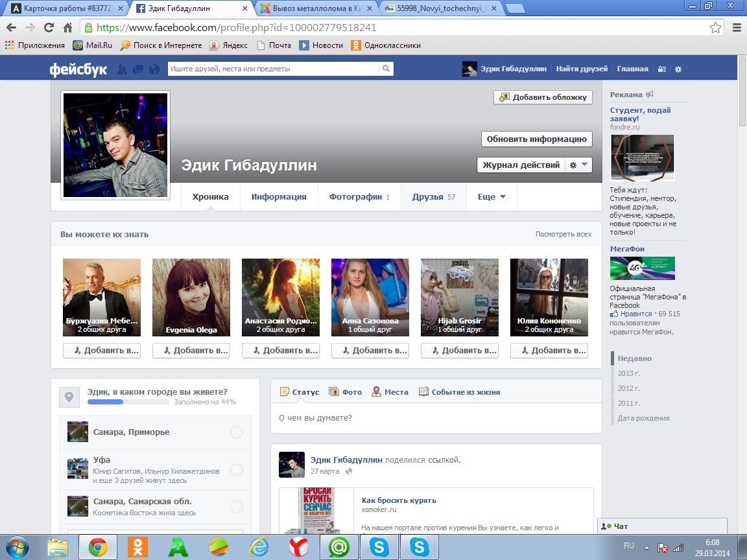Click the search magnifier button
The width and height of the screenshot is (747, 560).
click(x=386, y=69)
